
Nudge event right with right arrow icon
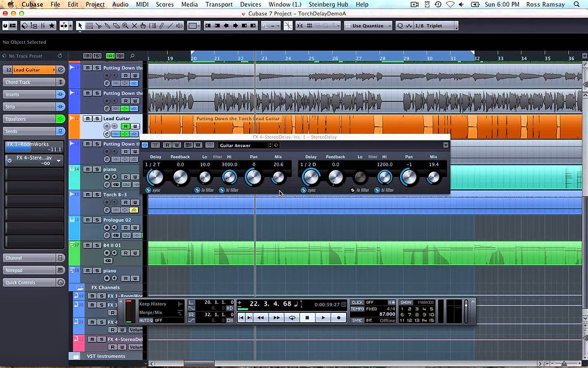pos(235,25)
